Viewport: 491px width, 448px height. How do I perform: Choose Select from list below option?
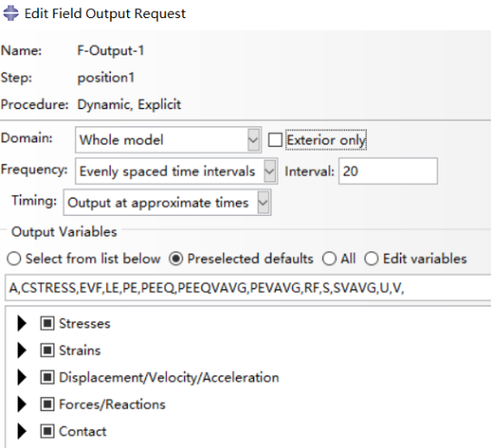tap(15, 259)
